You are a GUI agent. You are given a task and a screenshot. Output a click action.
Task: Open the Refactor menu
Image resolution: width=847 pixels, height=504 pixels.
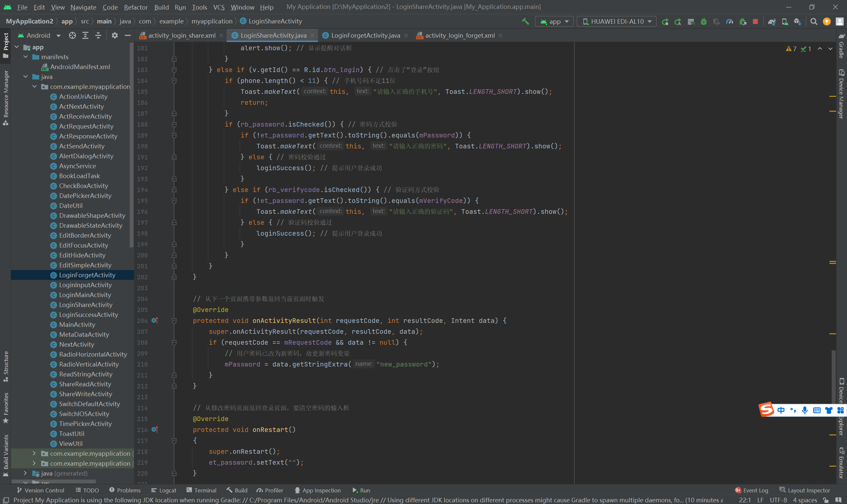pos(136,7)
